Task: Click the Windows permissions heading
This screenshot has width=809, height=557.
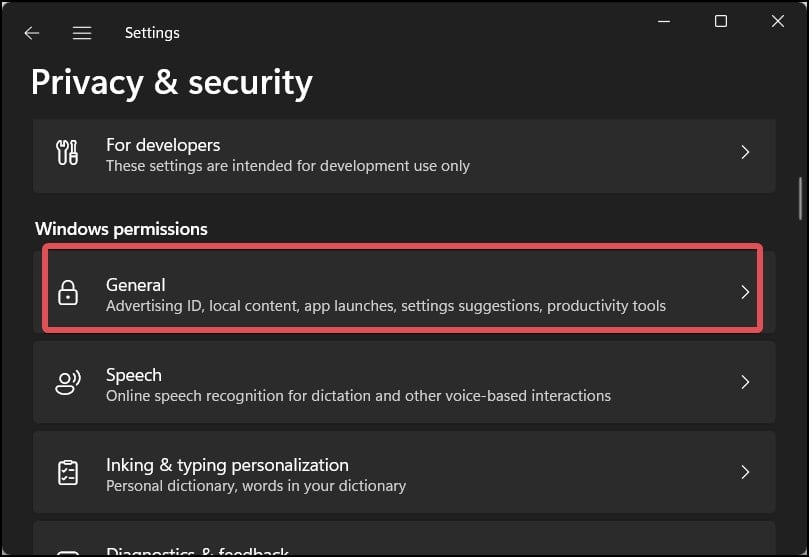Action: point(121,229)
